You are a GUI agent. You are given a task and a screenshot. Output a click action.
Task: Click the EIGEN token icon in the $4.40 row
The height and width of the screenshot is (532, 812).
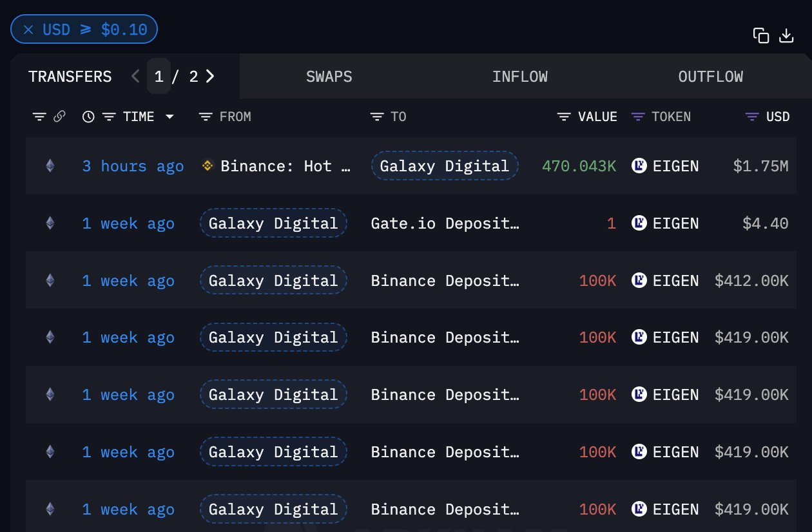point(639,223)
